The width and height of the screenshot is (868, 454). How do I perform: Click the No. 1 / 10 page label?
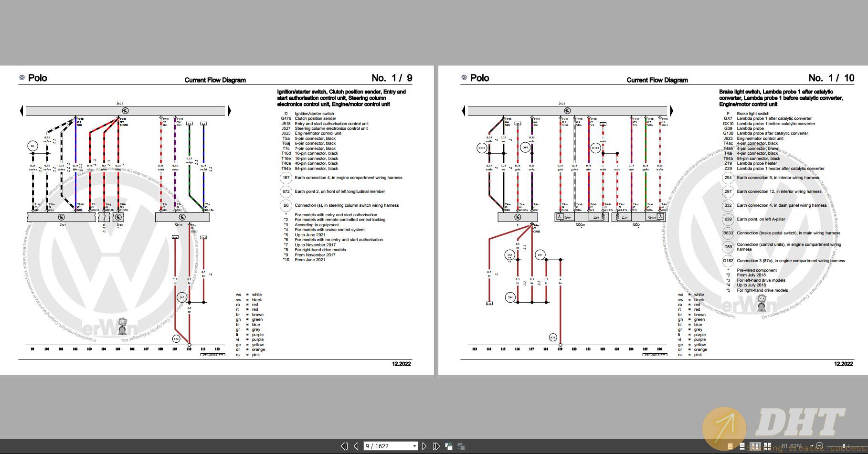(x=831, y=78)
